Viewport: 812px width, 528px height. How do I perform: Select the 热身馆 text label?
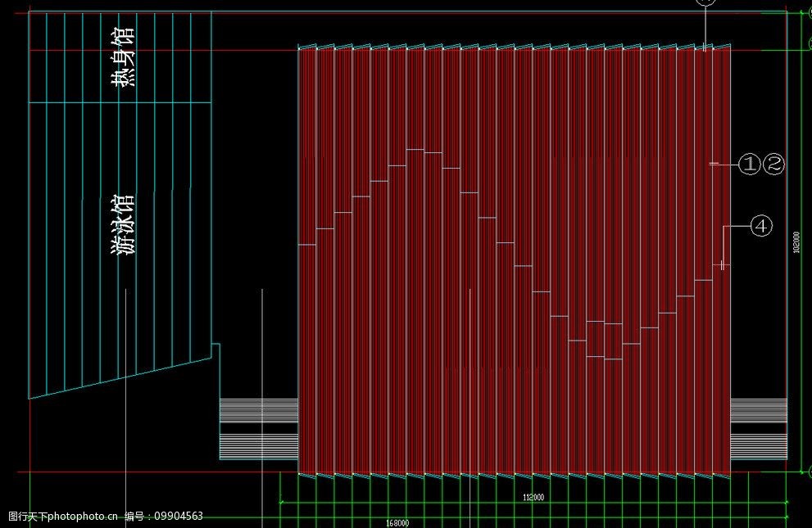tap(124, 56)
